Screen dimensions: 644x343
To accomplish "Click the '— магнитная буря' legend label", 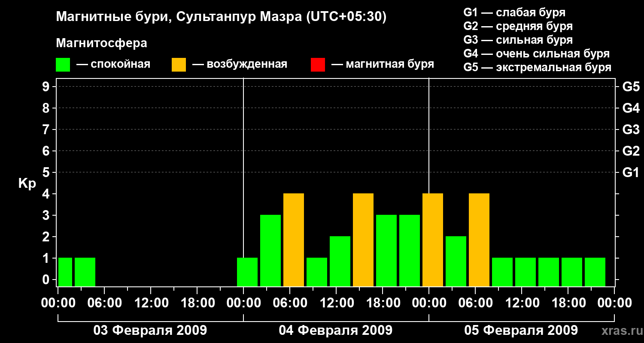I will [x=383, y=65].
